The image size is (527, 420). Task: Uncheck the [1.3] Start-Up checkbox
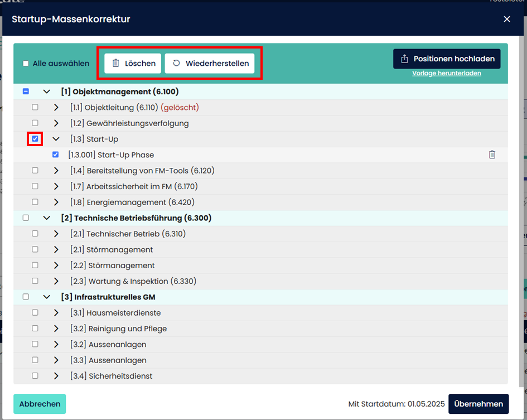(35, 139)
